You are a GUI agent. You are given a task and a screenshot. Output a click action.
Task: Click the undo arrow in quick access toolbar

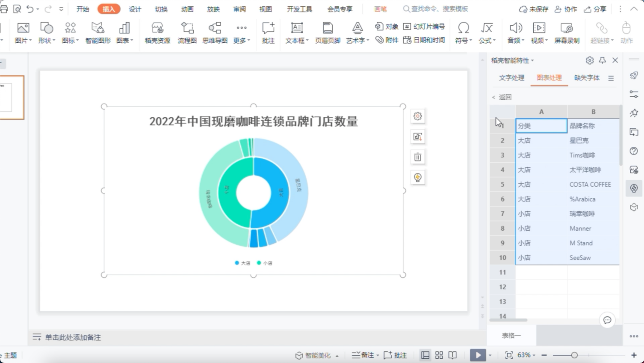click(x=30, y=9)
